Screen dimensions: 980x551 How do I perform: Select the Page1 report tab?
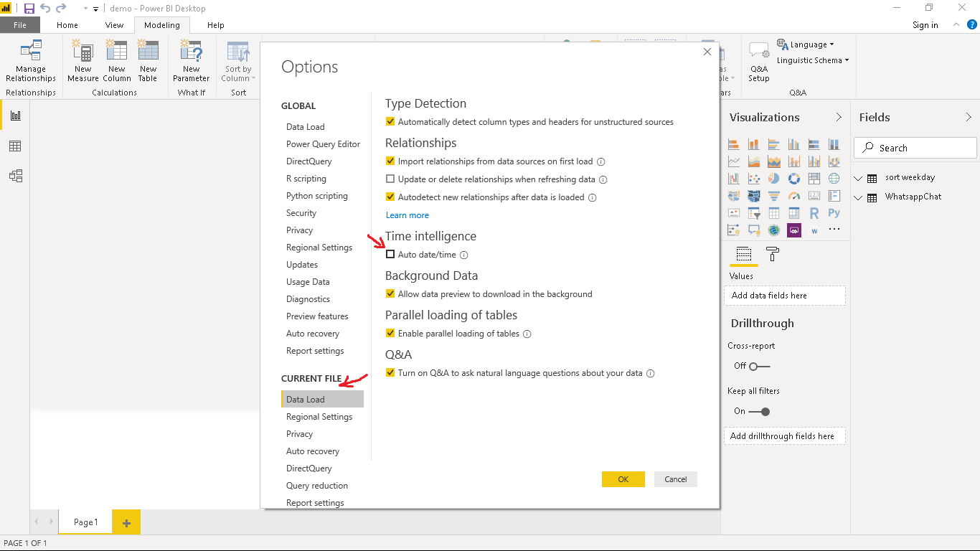tap(85, 522)
